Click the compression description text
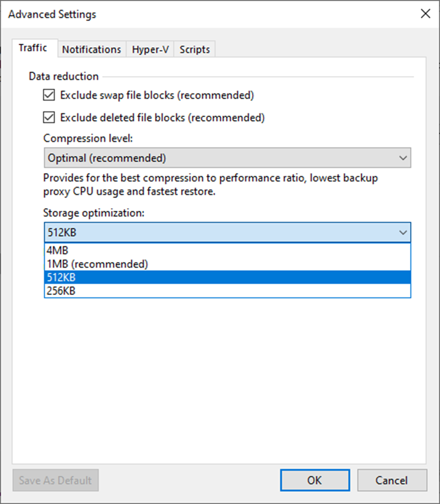 point(211,185)
